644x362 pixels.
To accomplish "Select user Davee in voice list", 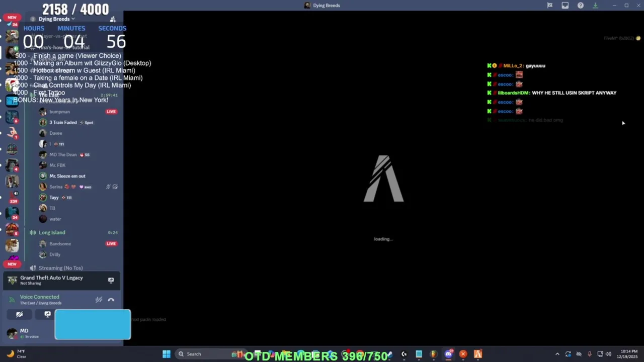I will click(x=55, y=133).
